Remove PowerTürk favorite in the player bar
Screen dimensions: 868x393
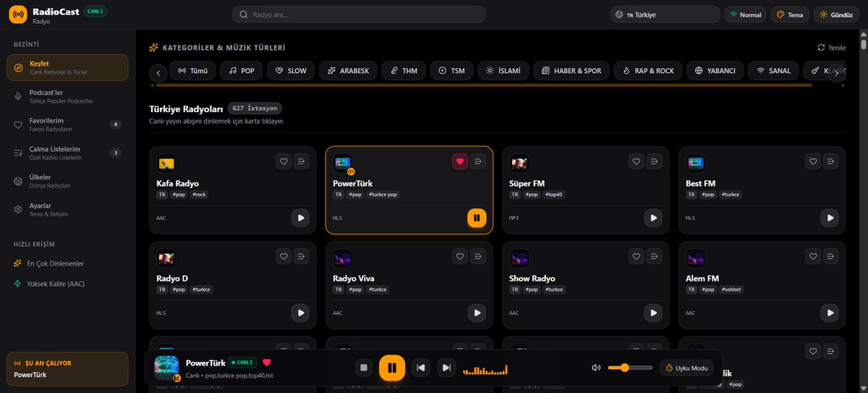[x=266, y=362]
